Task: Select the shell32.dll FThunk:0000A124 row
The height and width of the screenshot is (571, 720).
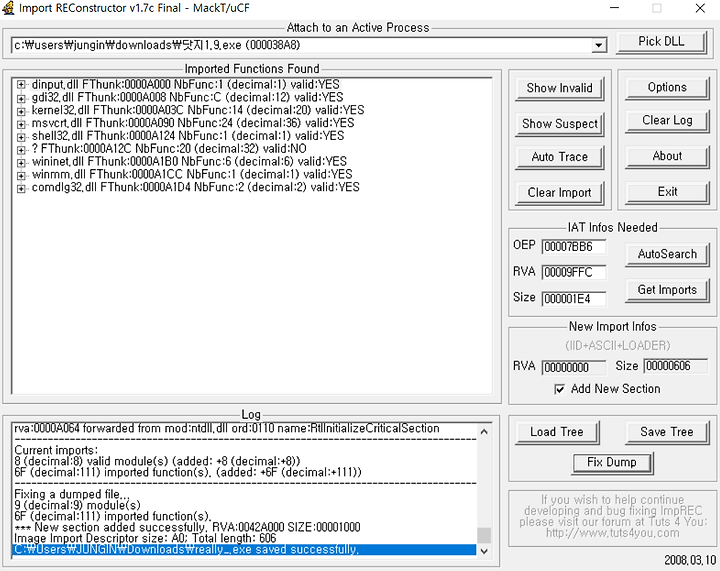Action: pos(188,136)
